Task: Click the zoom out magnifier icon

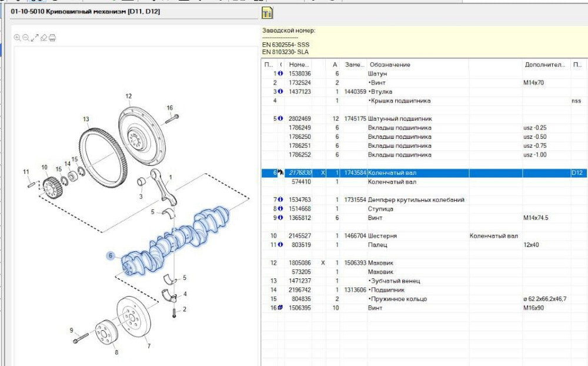Action: point(26,38)
